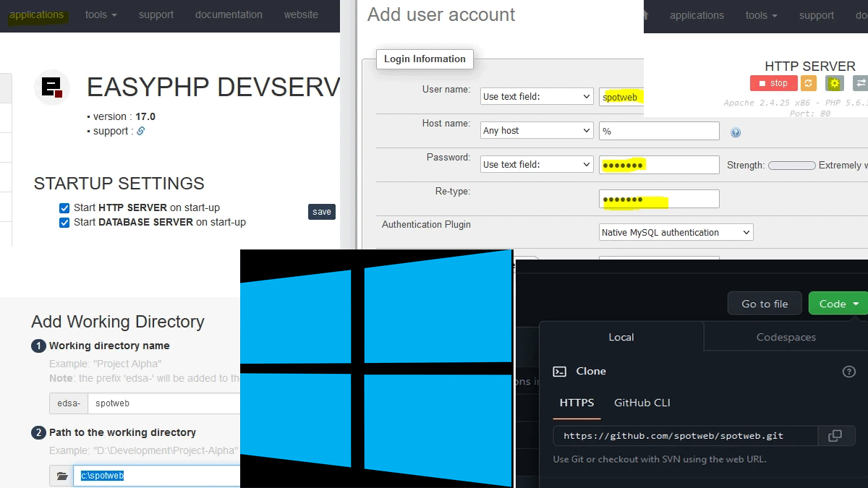
Task: Click the save startup settings button
Action: [322, 212]
